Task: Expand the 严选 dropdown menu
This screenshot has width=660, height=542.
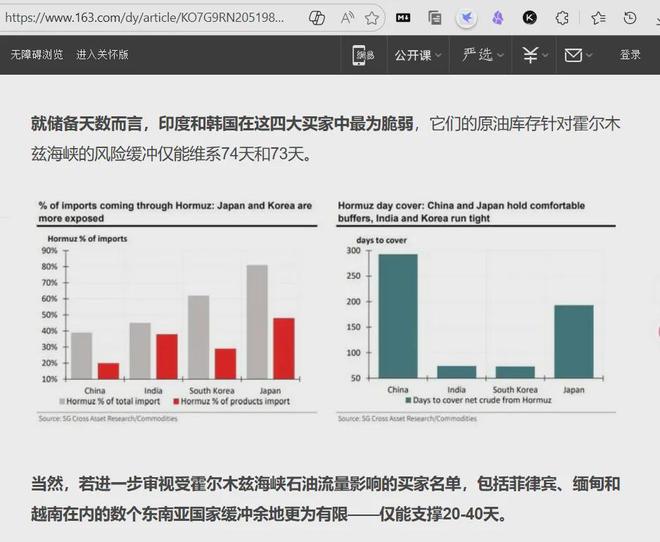Action: tap(483, 55)
